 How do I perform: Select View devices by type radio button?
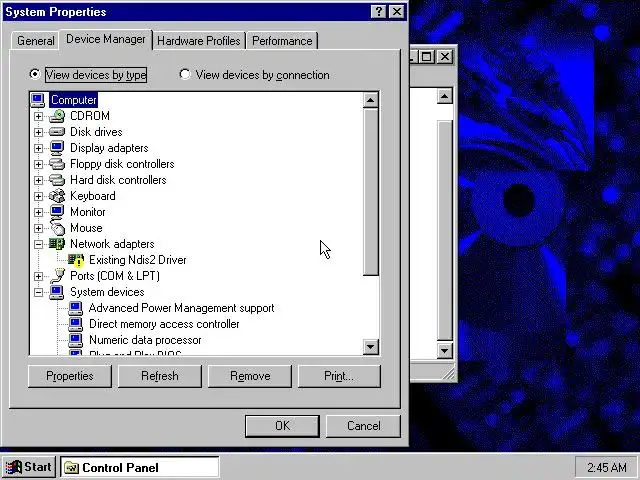click(35, 74)
